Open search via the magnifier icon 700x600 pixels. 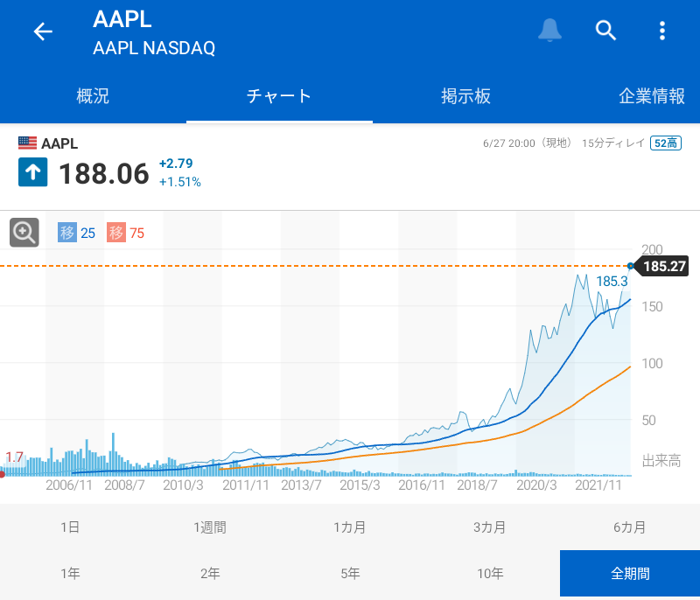(x=605, y=31)
